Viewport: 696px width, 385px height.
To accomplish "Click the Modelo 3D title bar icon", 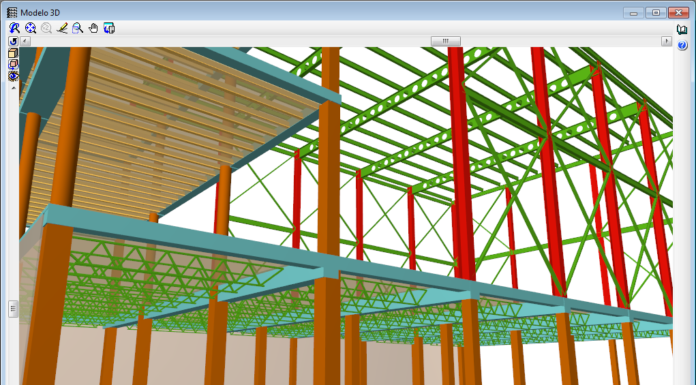I will [12, 12].
